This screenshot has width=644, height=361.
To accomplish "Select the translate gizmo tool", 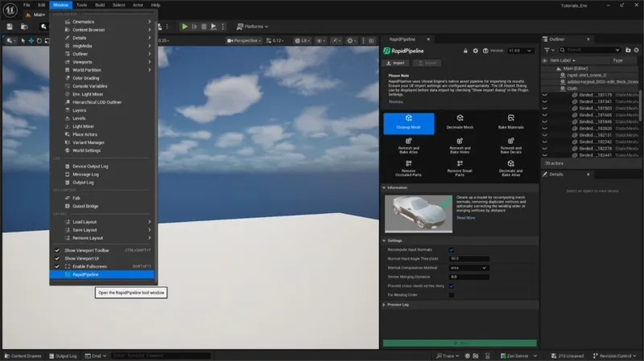I will 31,41.
